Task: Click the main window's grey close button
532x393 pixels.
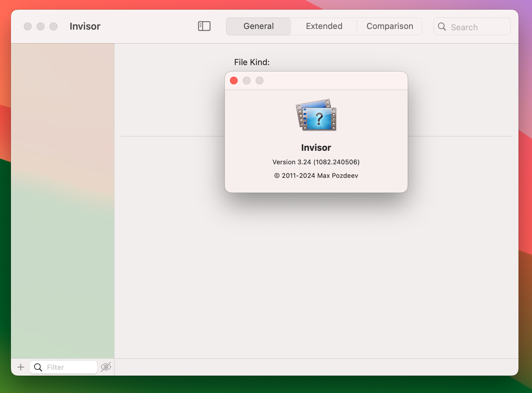Action: click(x=28, y=26)
